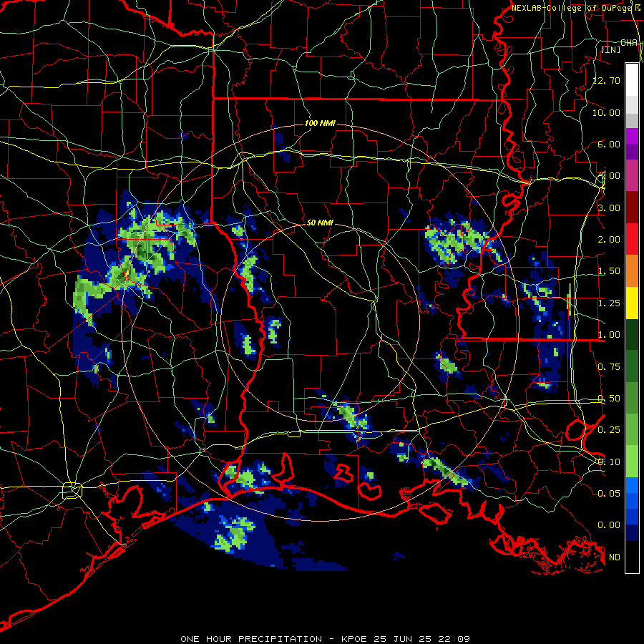Select the 1.25 legend label
Image resolution: width=644 pixels, height=644 pixels.
609,303
